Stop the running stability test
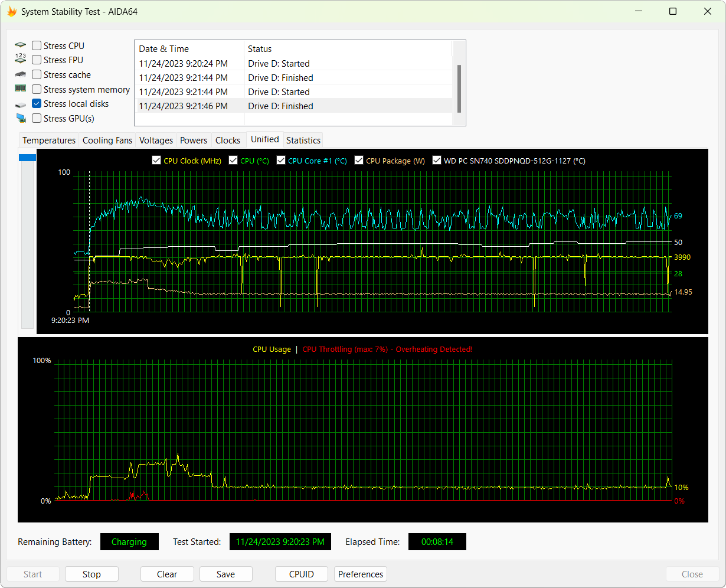Screen dimensions: 726x588 (x=91, y=574)
